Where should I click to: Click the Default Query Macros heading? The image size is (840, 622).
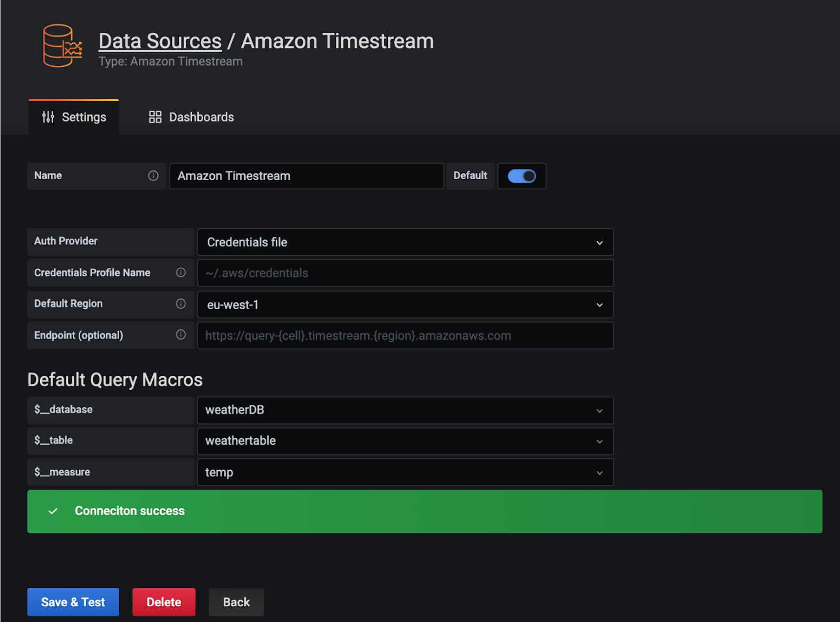coord(115,380)
